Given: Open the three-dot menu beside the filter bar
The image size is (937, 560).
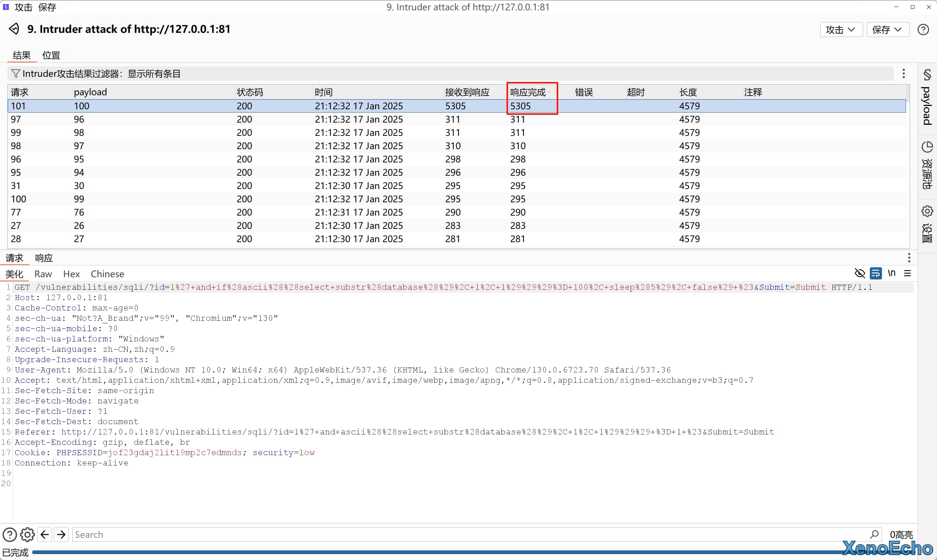Looking at the screenshot, I should coord(903,73).
